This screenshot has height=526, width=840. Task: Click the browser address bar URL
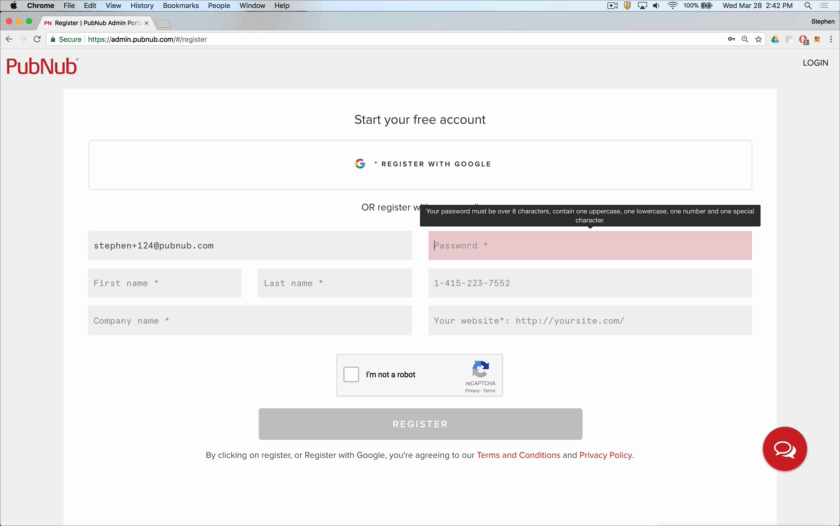[x=147, y=39]
